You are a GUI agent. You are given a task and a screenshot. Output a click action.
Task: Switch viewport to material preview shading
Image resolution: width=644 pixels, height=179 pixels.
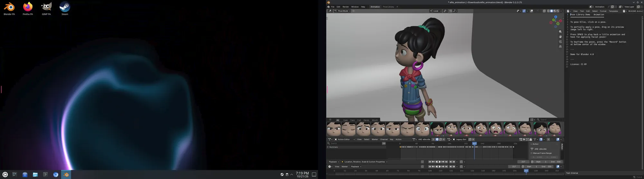[554, 11]
